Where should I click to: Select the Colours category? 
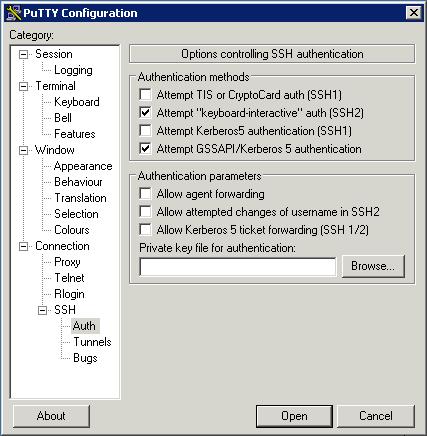pyautogui.click(x=72, y=230)
